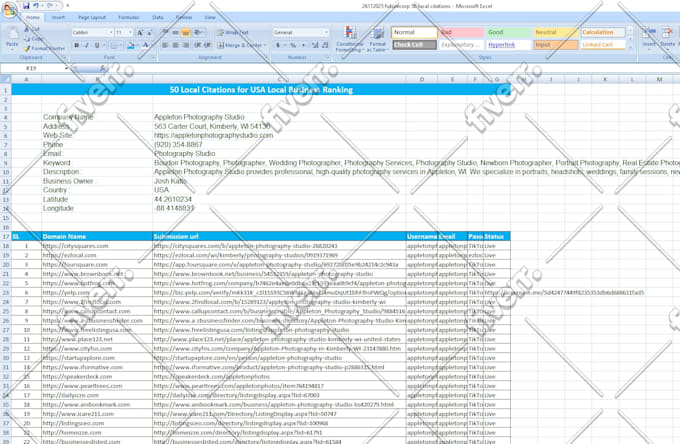The image size is (680, 444).
Task: Open Format as Table gallery
Action: [x=378, y=39]
